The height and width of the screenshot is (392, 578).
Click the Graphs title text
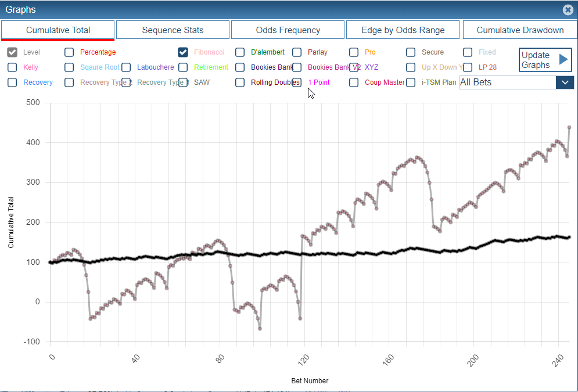20,9
